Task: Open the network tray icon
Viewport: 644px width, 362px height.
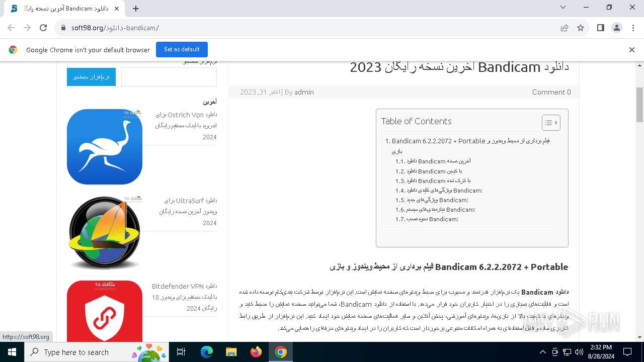Action: click(567, 352)
